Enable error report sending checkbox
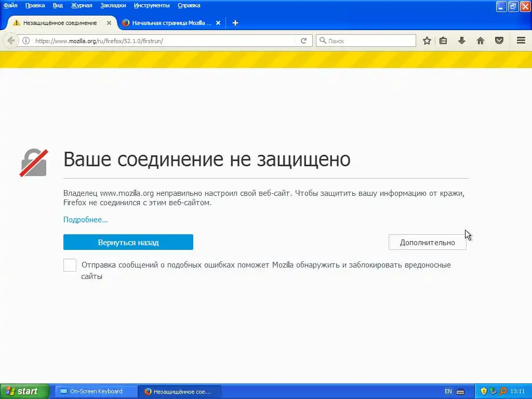532x399 pixels. pos(70,265)
